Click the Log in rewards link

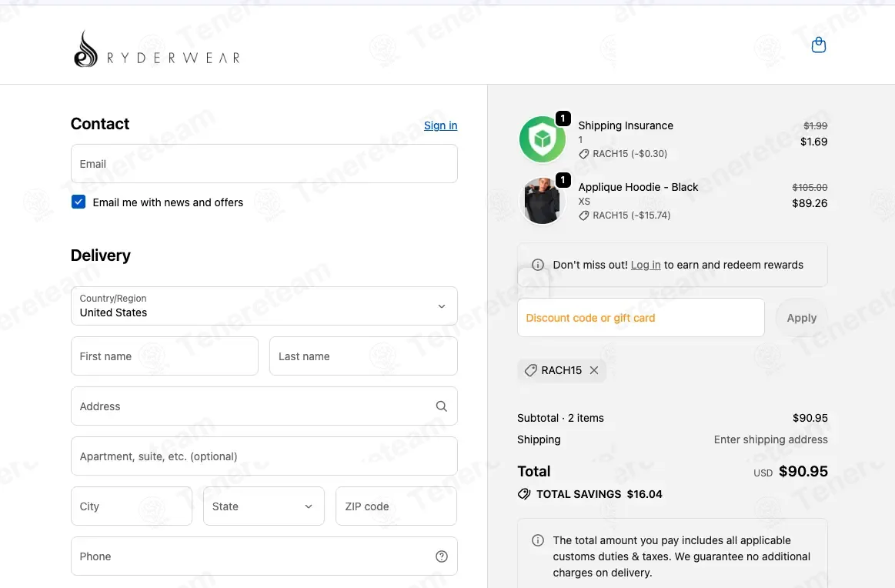pyautogui.click(x=646, y=265)
